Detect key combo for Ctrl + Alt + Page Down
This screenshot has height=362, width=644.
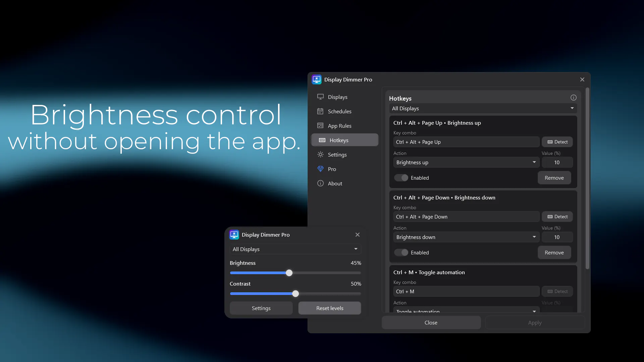tap(557, 217)
